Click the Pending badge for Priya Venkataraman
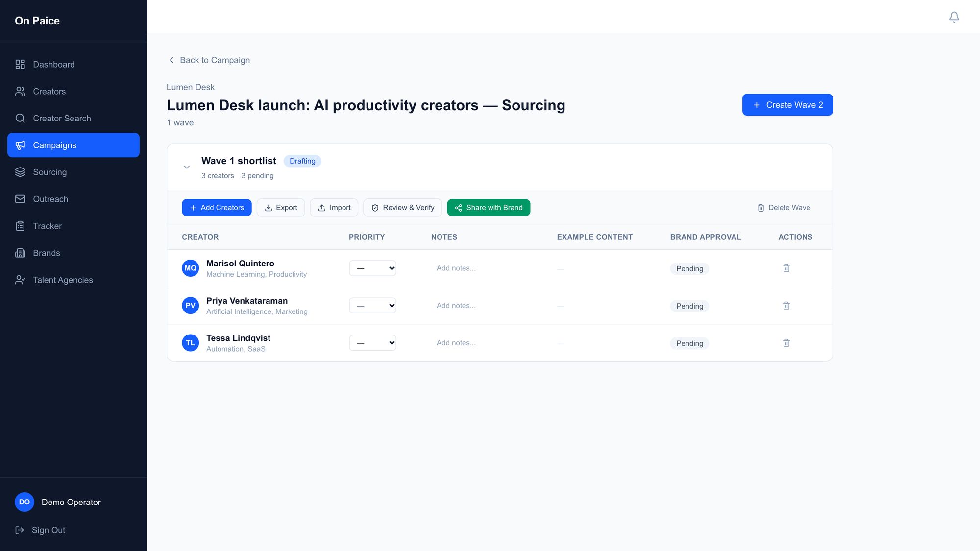Viewport: 980px width, 551px height. [689, 306]
